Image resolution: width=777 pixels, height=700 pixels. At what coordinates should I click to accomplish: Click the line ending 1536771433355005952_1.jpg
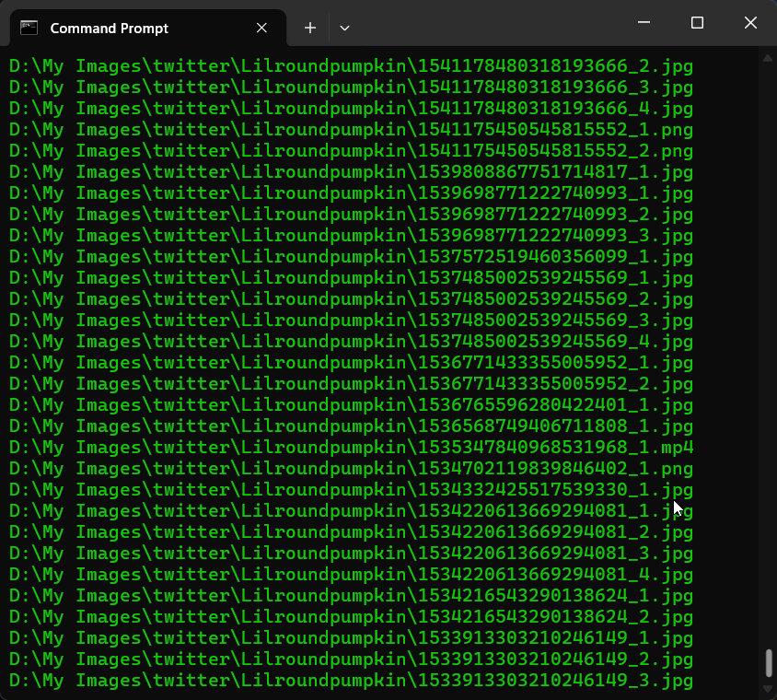tap(351, 362)
